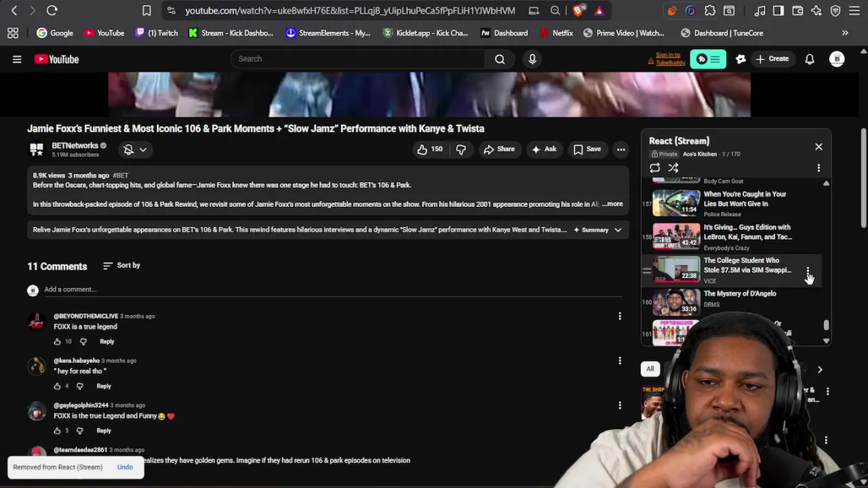Save the video with the Save button
The width and height of the screenshot is (868, 488).
point(587,149)
